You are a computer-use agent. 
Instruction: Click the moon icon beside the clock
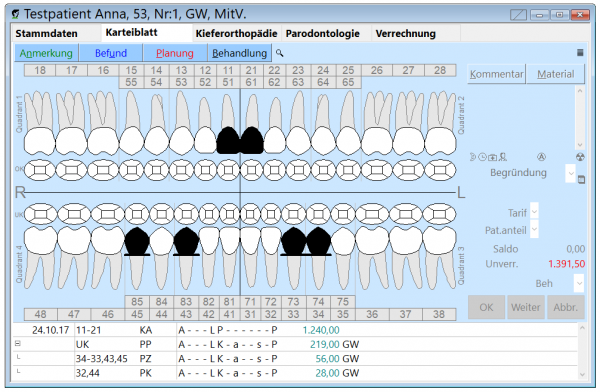[x=473, y=157]
